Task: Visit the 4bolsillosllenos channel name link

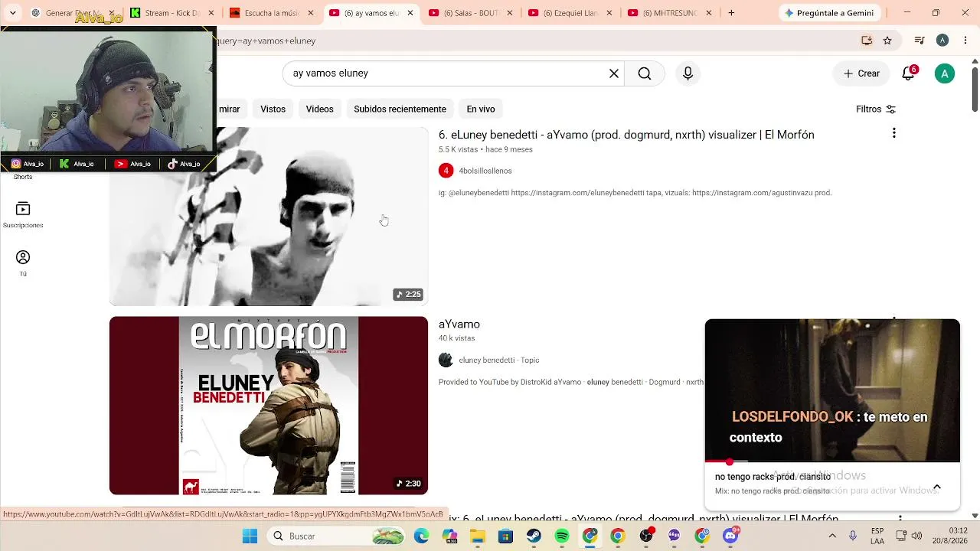Action: 485,171
